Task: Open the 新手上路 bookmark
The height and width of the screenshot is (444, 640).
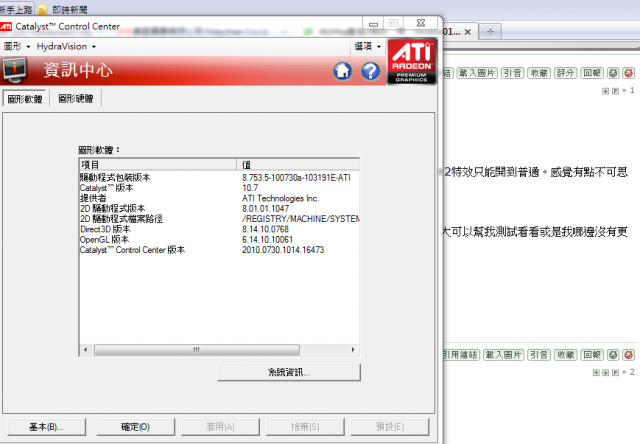Action: pyautogui.click(x=16, y=9)
